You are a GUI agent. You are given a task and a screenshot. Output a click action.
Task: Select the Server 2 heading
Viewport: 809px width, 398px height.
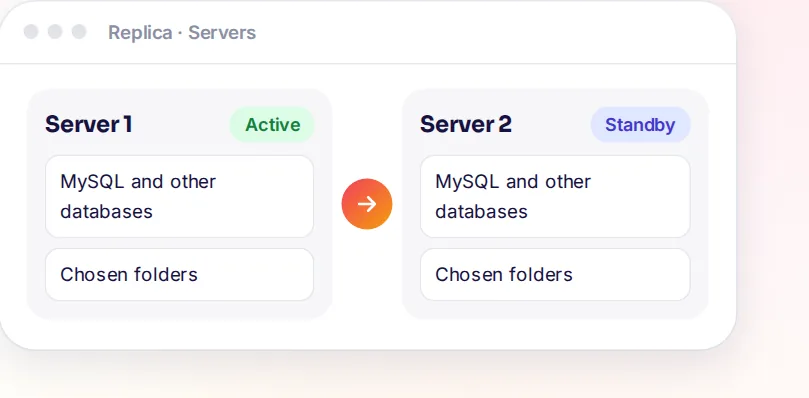click(466, 124)
